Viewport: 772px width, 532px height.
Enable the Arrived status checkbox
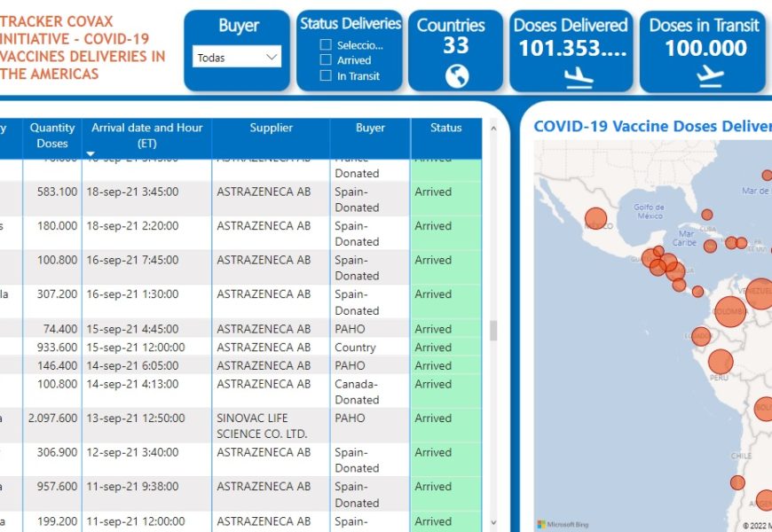[x=326, y=60]
